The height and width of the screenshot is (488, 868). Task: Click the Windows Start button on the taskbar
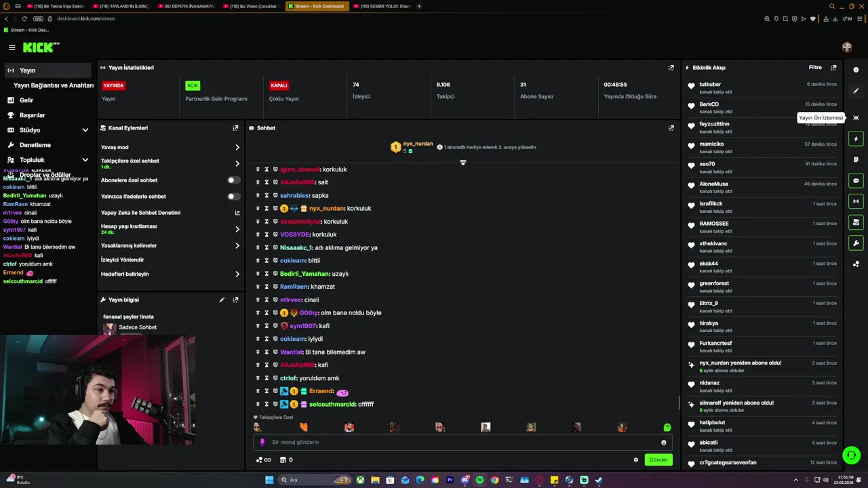269,480
